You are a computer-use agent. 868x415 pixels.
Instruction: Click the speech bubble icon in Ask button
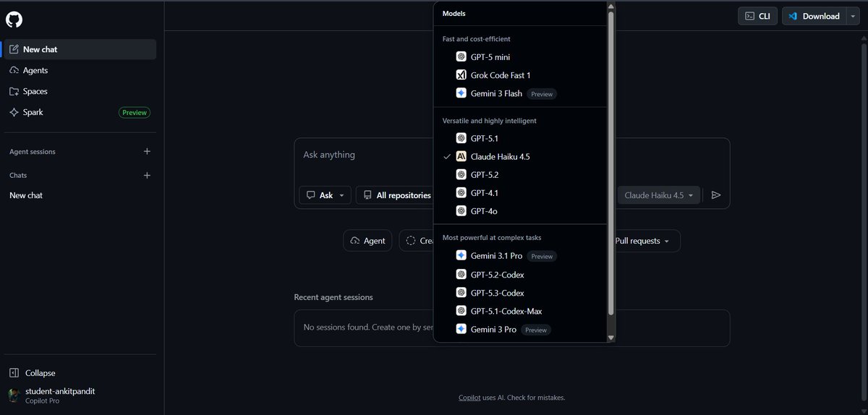coord(311,195)
